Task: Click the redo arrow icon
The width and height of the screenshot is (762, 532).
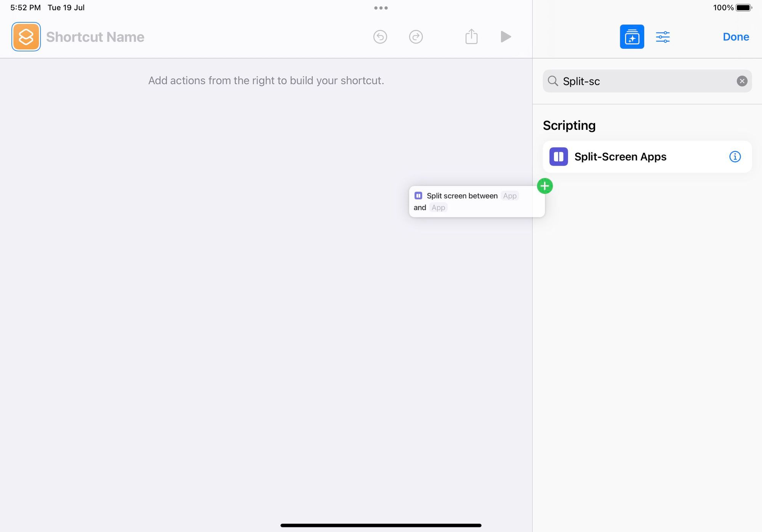Action: tap(416, 37)
